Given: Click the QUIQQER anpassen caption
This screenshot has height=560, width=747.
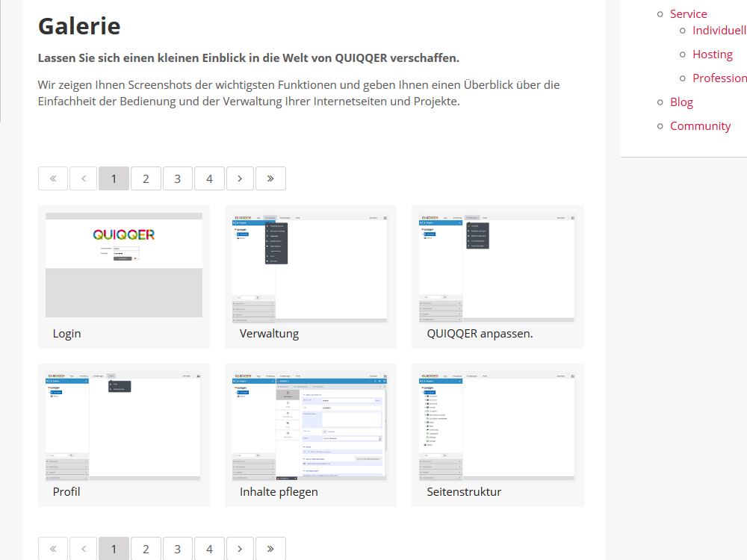Looking at the screenshot, I should pos(480,334).
